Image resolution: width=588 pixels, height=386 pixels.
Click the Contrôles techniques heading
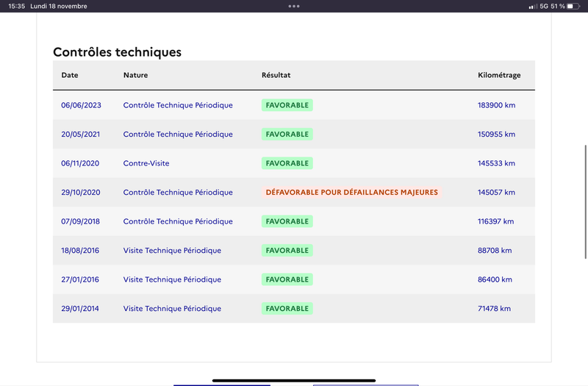(117, 51)
